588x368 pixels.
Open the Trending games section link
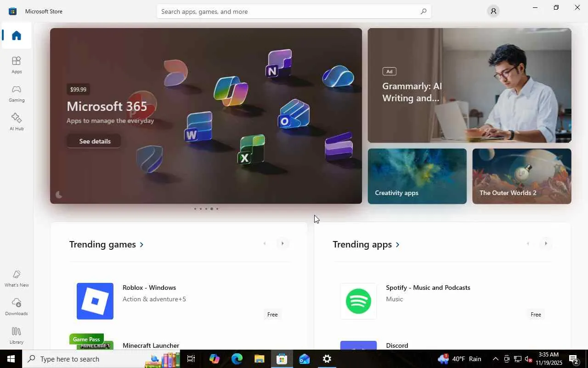pyautogui.click(x=107, y=244)
